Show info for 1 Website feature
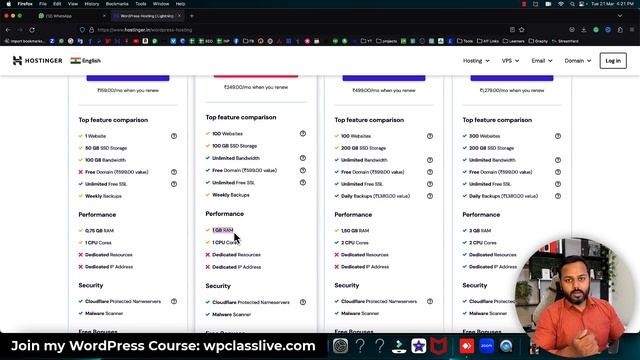Viewport: 640px width, 360px height. (174, 136)
